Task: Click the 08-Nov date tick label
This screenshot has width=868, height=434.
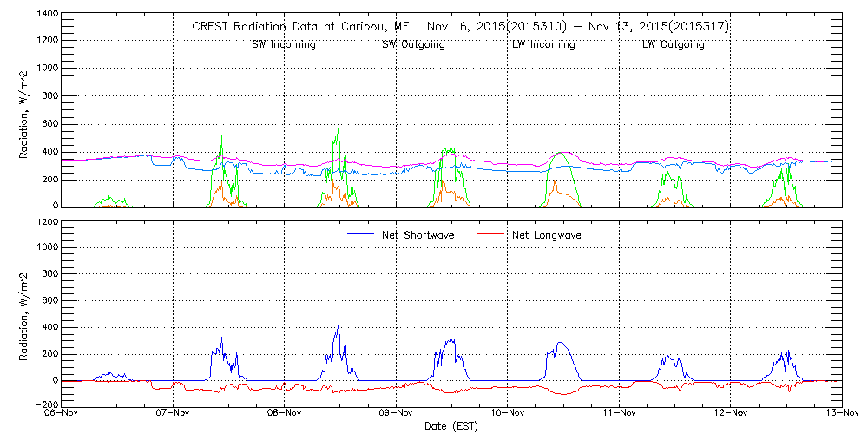Action: pyautogui.click(x=286, y=414)
